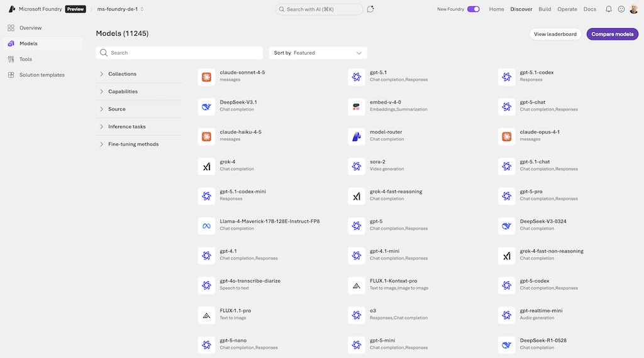The image size is (644, 358).
Task: Click the Compare models button
Action: 612,35
